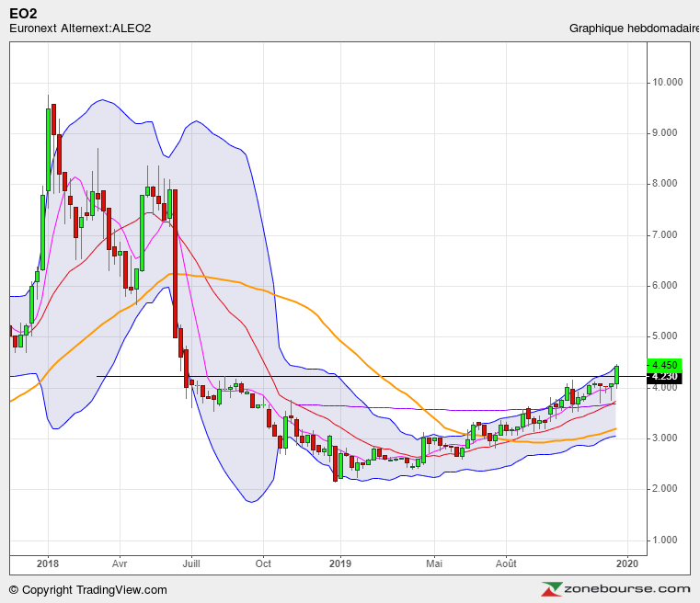Click the Mai date axis label
Viewport: 700px width, 603px height.
[434, 563]
